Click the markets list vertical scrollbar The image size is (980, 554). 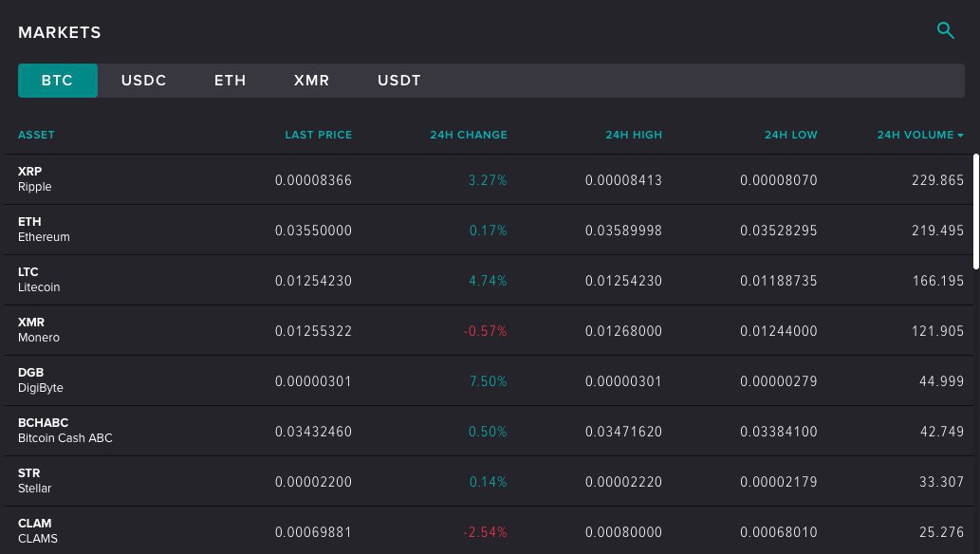(975, 212)
